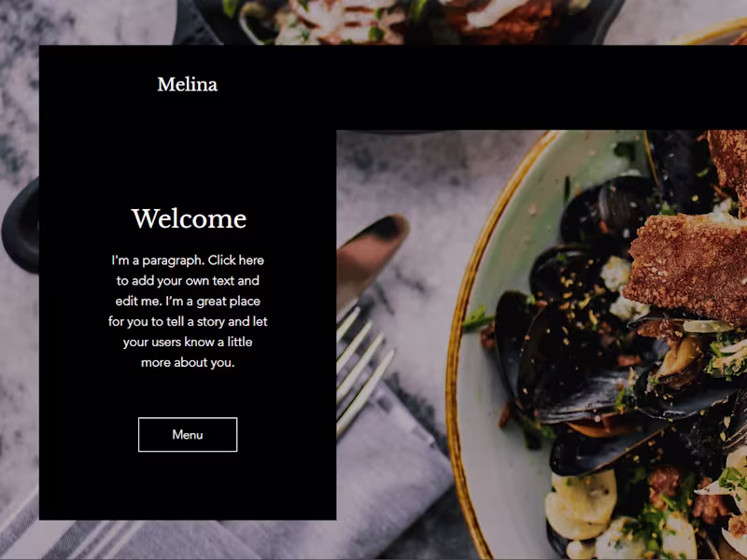The image size is (747, 560).
Task: Click the mussels bowl hero image
Action: pyautogui.click(x=542, y=344)
